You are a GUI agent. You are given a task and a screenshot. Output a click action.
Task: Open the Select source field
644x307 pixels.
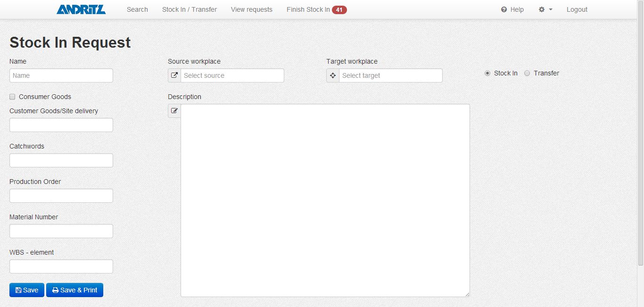tap(232, 75)
